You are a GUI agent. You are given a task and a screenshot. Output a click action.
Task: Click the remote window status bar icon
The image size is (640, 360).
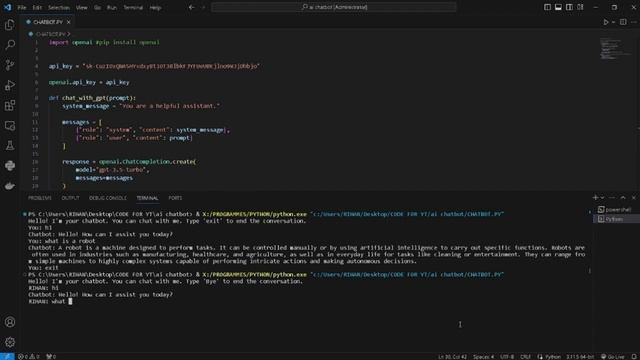7,356
